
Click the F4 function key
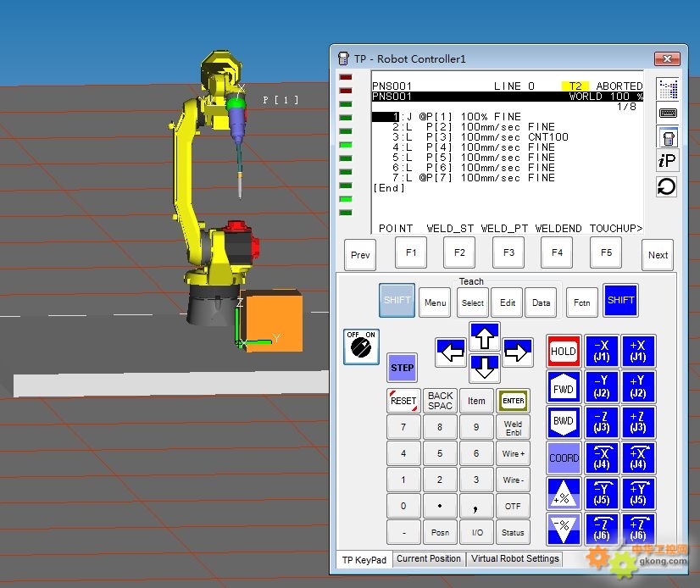[x=557, y=252]
